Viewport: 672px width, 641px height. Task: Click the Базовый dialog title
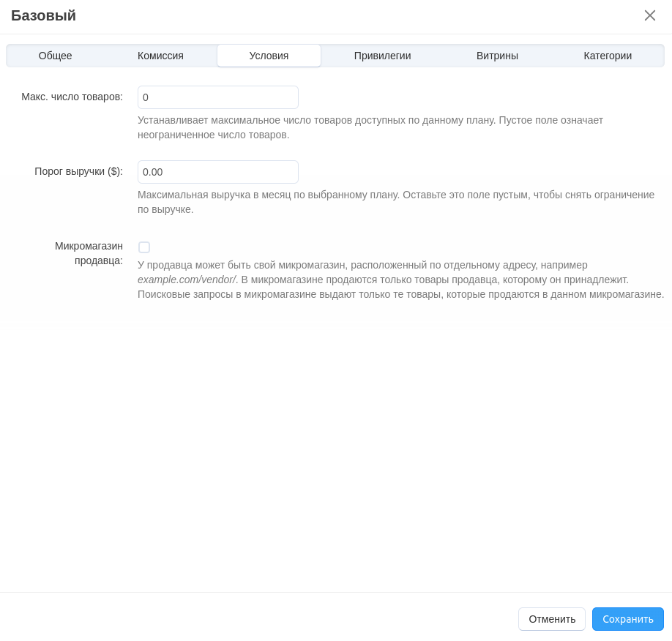(x=44, y=15)
